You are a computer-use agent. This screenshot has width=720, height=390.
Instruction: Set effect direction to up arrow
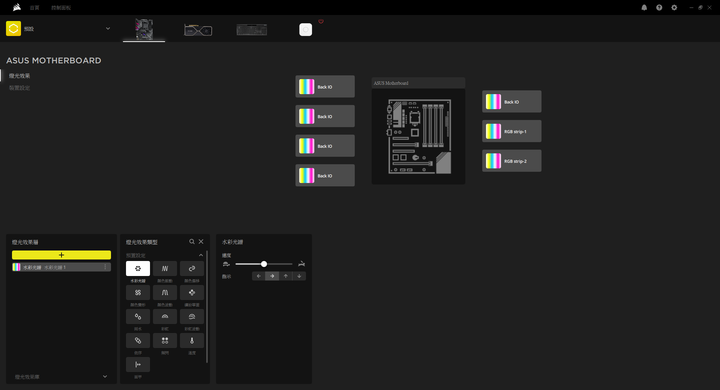(x=286, y=276)
